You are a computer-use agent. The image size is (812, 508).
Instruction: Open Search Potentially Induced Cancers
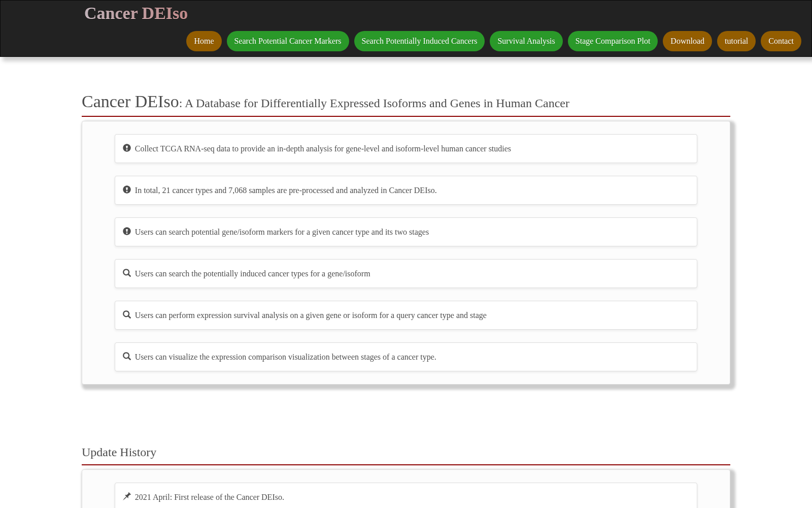[x=419, y=41]
